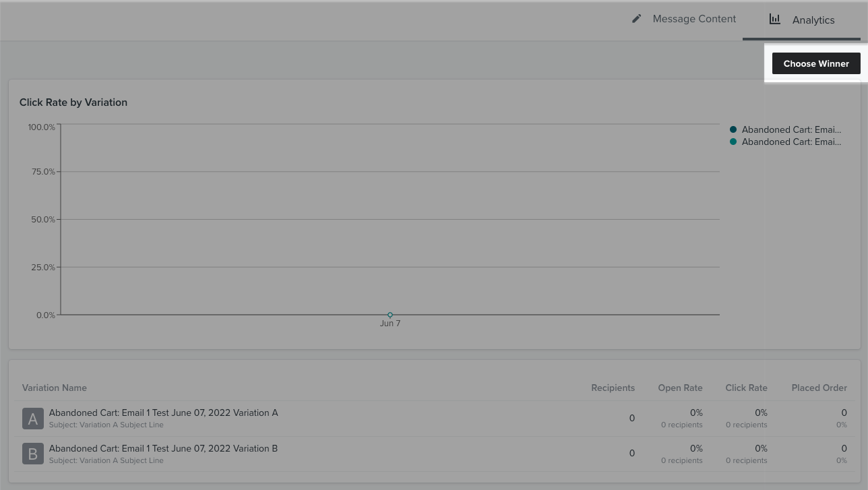Click the legend dot for second variation
The width and height of the screenshot is (868, 490).
733,142
